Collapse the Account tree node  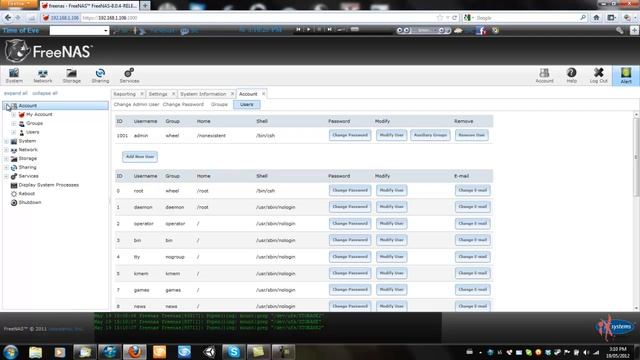6,106
